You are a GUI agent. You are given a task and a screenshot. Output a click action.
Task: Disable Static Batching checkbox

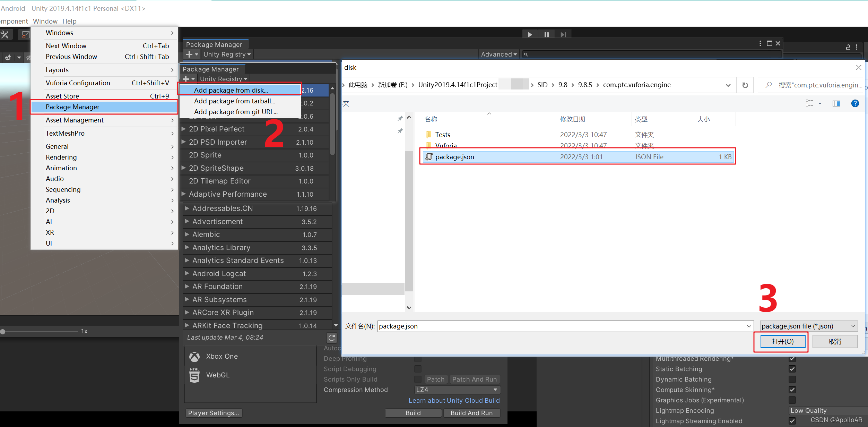click(x=792, y=369)
